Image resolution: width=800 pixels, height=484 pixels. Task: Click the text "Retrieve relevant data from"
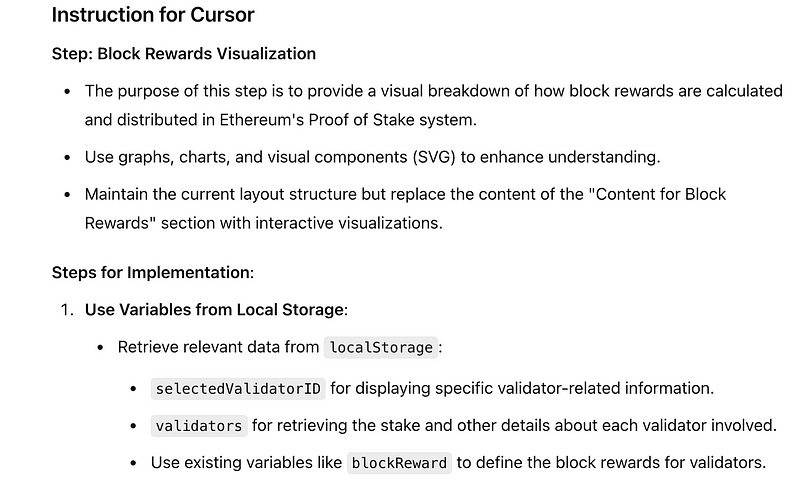pyautogui.click(x=218, y=348)
